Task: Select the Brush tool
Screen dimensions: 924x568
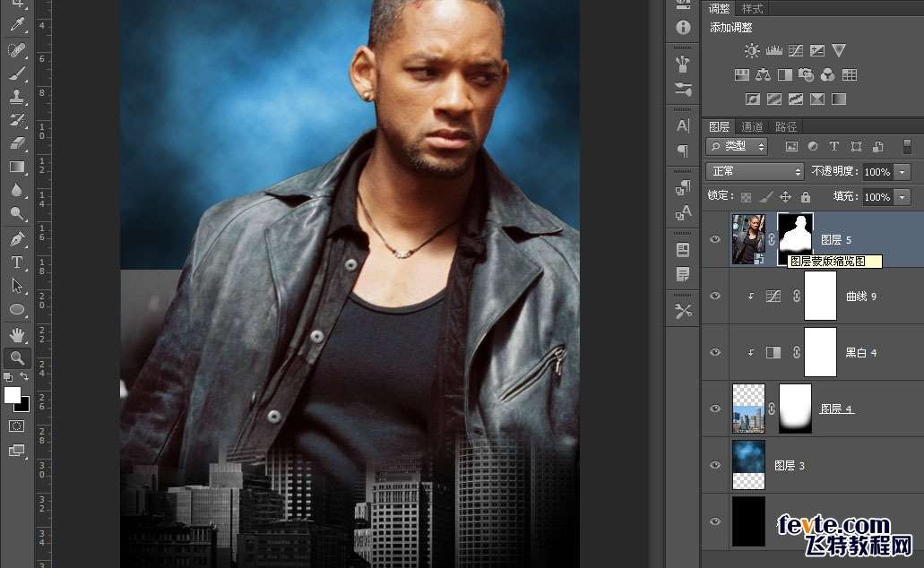Action: [x=17, y=73]
